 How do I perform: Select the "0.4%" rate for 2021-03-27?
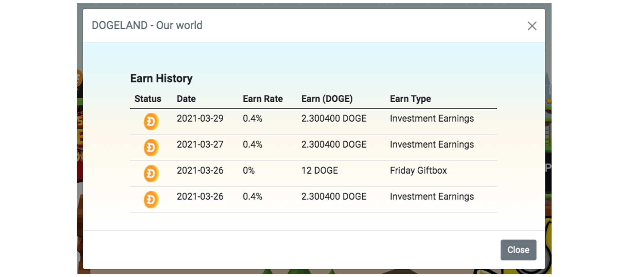pyautogui.click(x=253, y=144)
